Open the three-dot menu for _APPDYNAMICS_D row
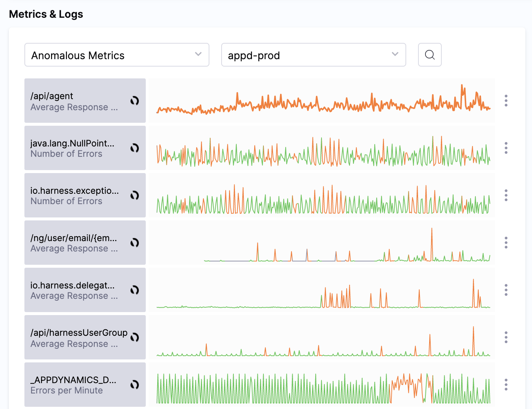The height and width of the screenshot is (409, 532). tap(506, 385)
